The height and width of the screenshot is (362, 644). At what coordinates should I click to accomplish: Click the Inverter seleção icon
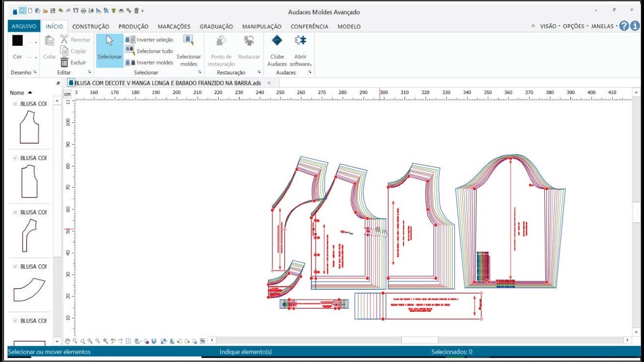click(x=130, y=40)
